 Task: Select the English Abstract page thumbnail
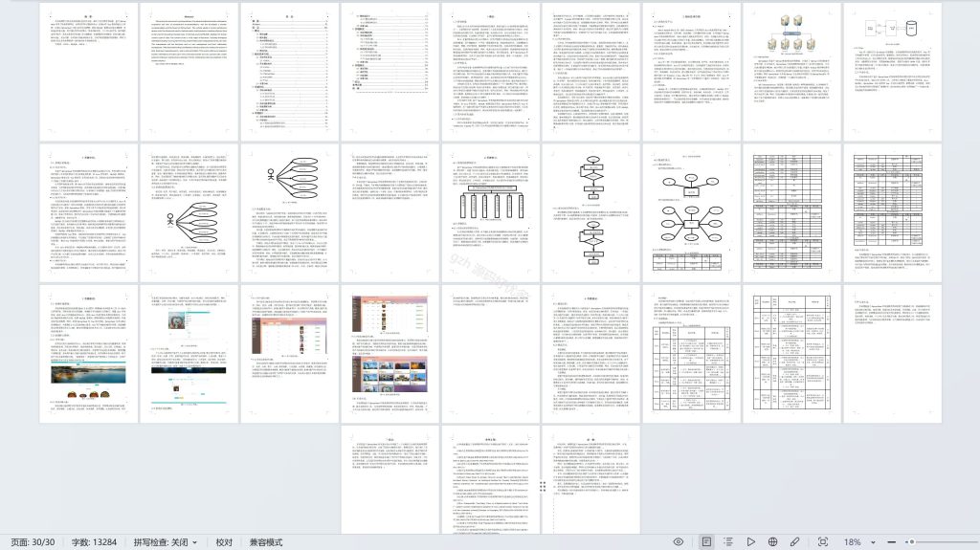(189, 72)
